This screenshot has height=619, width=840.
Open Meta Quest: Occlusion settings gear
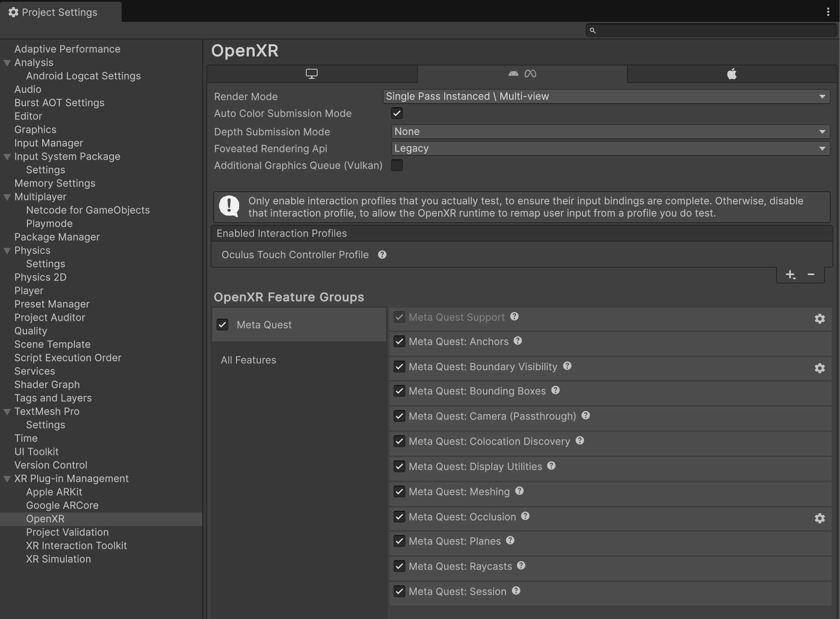(820, 518)
